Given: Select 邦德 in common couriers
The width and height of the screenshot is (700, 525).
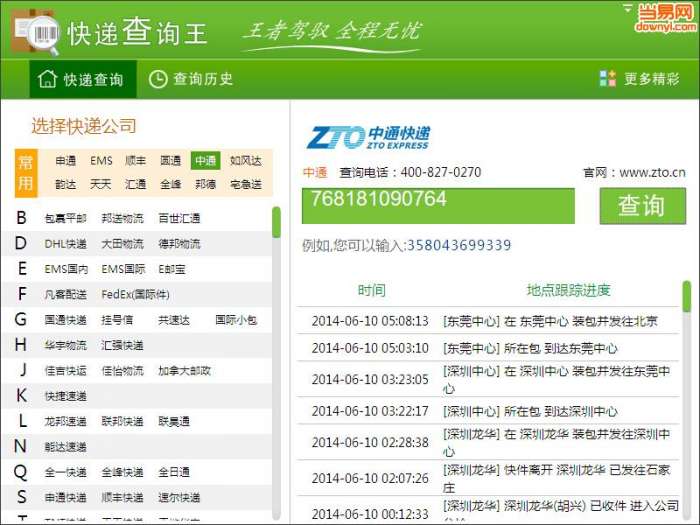Looking at the screenshot, I should coord(205,184).
